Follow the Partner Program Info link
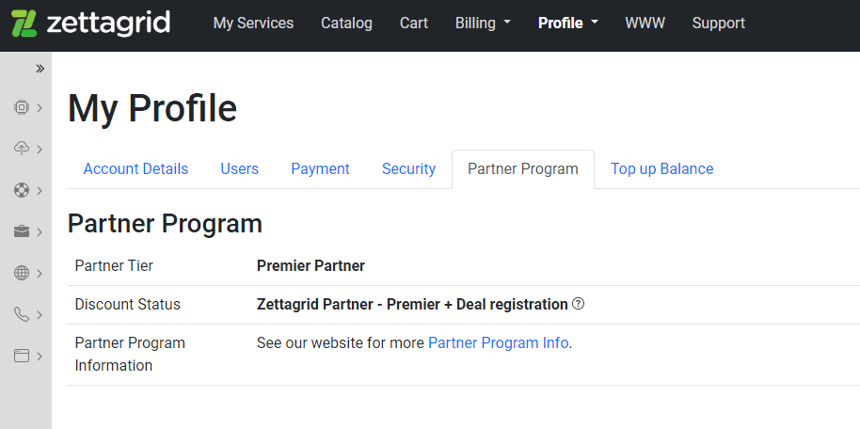Screen dimensions: 860x429 point(498,343)
